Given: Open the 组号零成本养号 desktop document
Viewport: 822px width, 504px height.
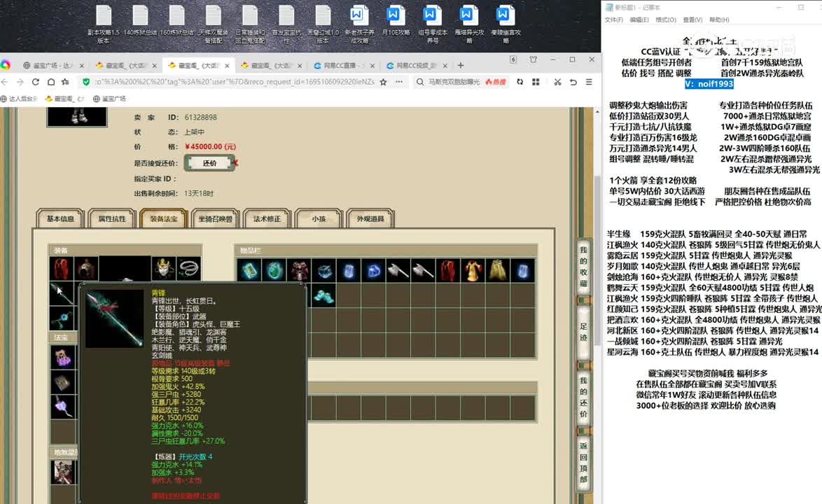Looking at the screenshot, I should point(433,24).
